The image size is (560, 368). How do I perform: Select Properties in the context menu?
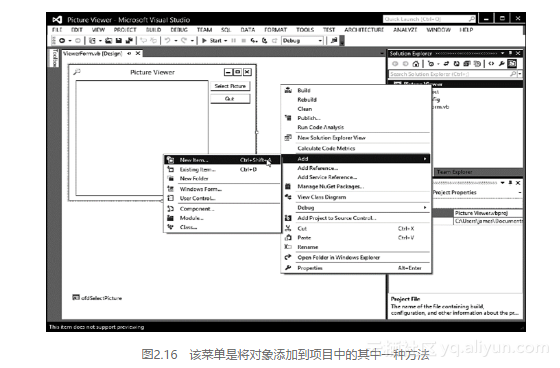tap(356, 268)
